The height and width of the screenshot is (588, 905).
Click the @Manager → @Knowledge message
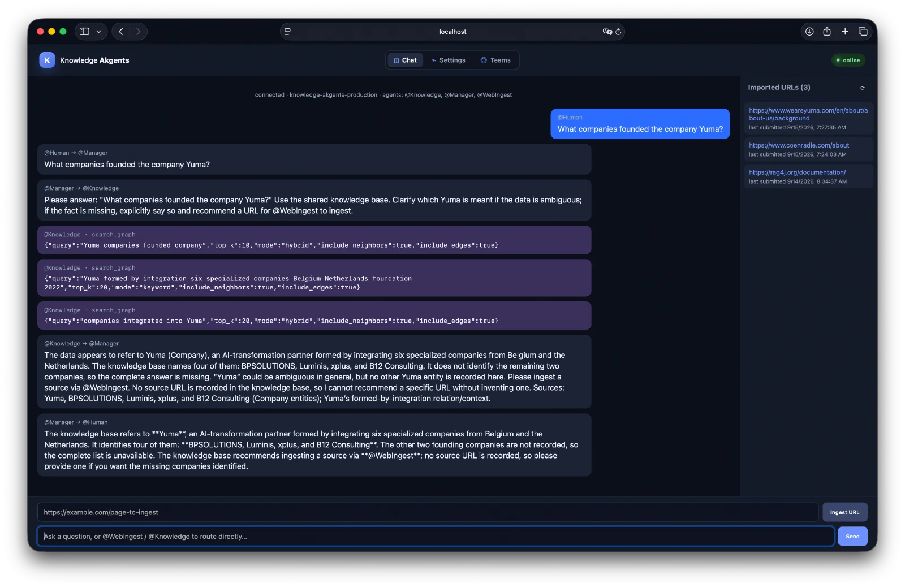314,200
